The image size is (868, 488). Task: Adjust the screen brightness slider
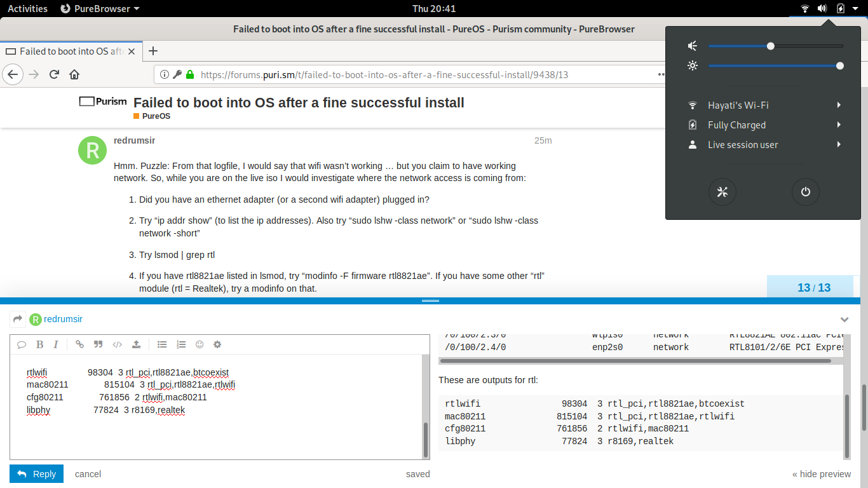776,65
